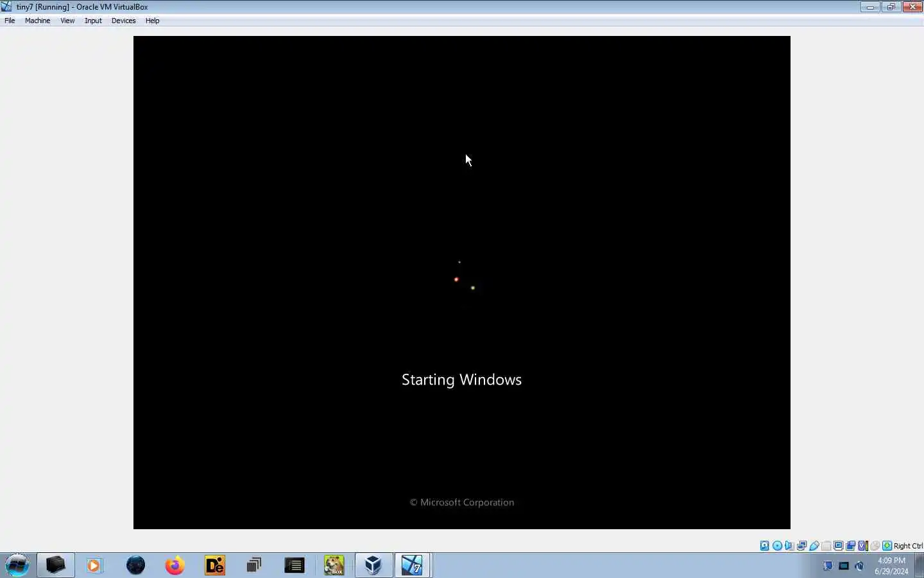Click the Show desktop strip
This screenshot has height=578, width=924.
coord(920,565)
